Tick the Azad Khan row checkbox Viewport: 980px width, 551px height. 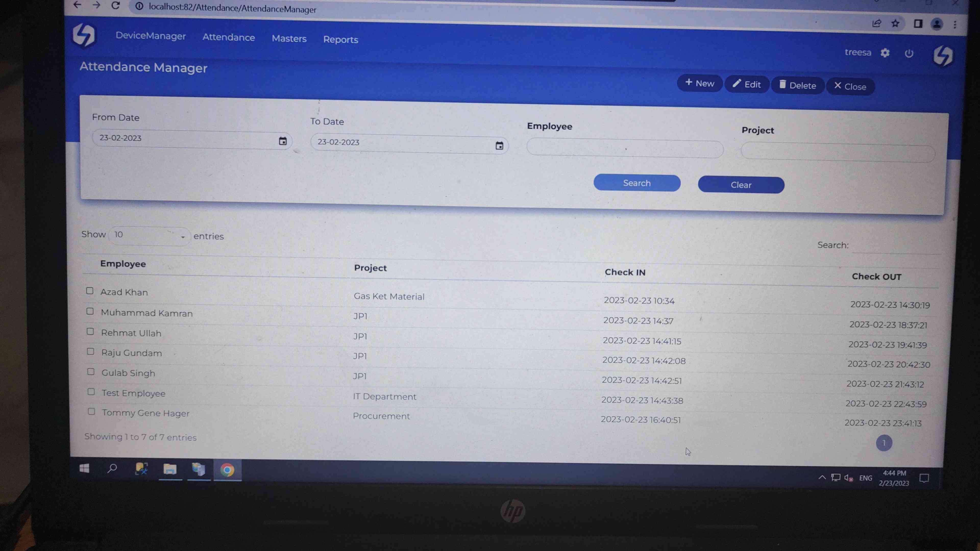90,291
